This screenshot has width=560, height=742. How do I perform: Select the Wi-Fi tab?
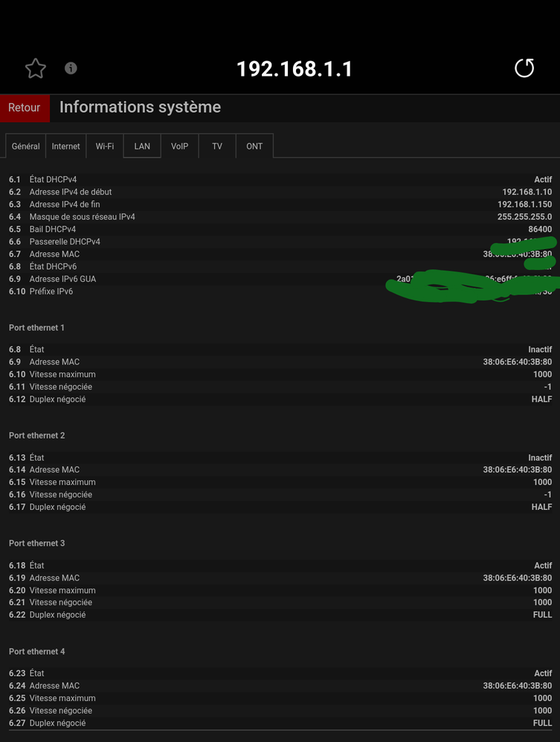105,146
